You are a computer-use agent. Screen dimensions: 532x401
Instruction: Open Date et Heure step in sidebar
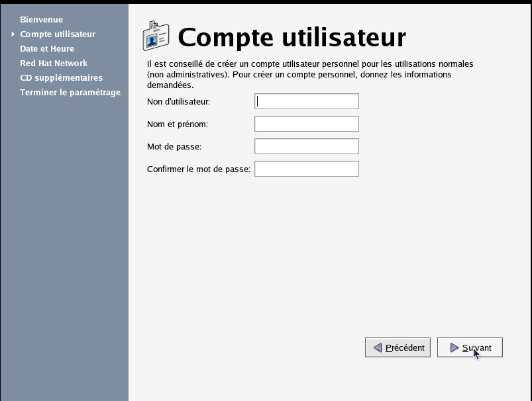47,49
